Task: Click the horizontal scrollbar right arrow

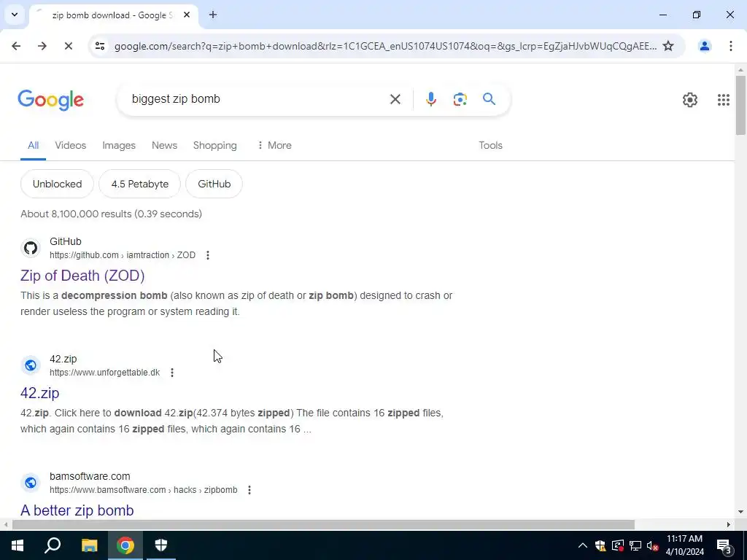Action: tap(729, 524)
